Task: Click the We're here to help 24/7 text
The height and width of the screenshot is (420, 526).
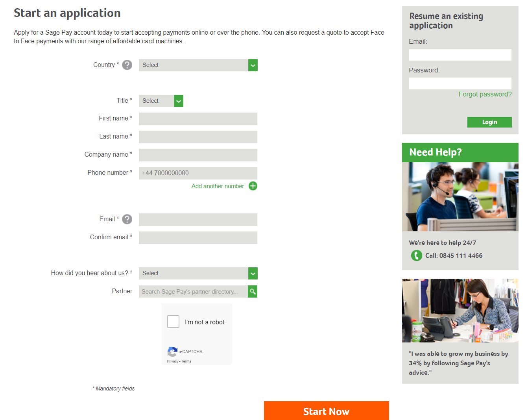Action: tap(443, 243)
